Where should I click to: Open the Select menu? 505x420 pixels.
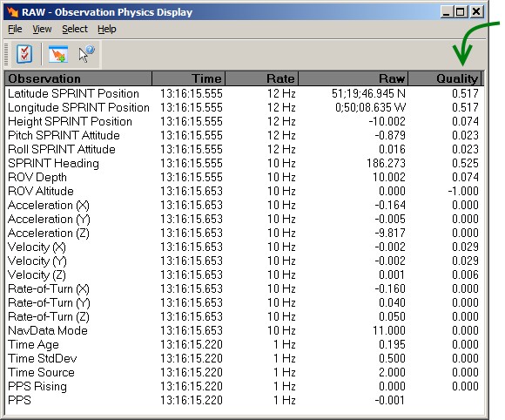click(x=75, y=29)
